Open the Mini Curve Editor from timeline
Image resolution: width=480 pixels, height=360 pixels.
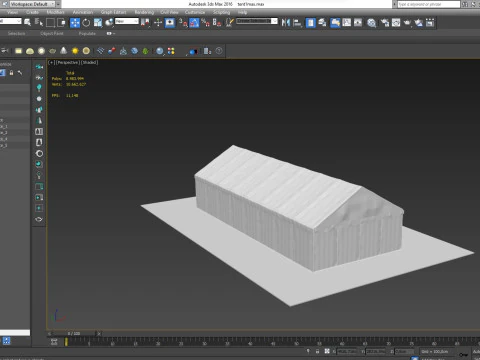click(54, 342)
